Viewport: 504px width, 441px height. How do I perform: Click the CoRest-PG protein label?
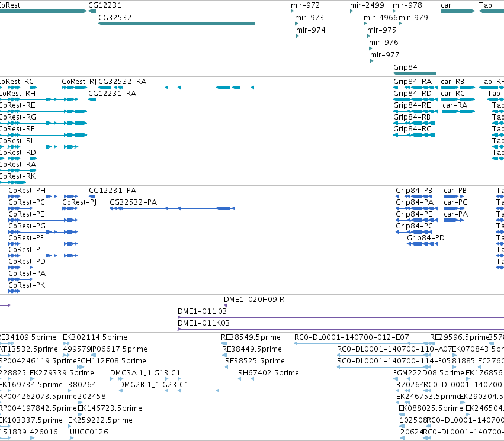tap(27, 226)
